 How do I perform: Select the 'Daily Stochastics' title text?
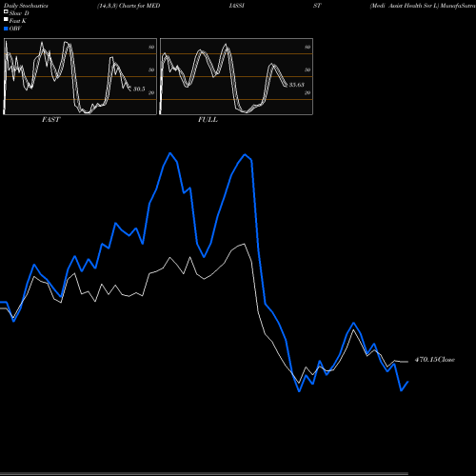point(26,6)
